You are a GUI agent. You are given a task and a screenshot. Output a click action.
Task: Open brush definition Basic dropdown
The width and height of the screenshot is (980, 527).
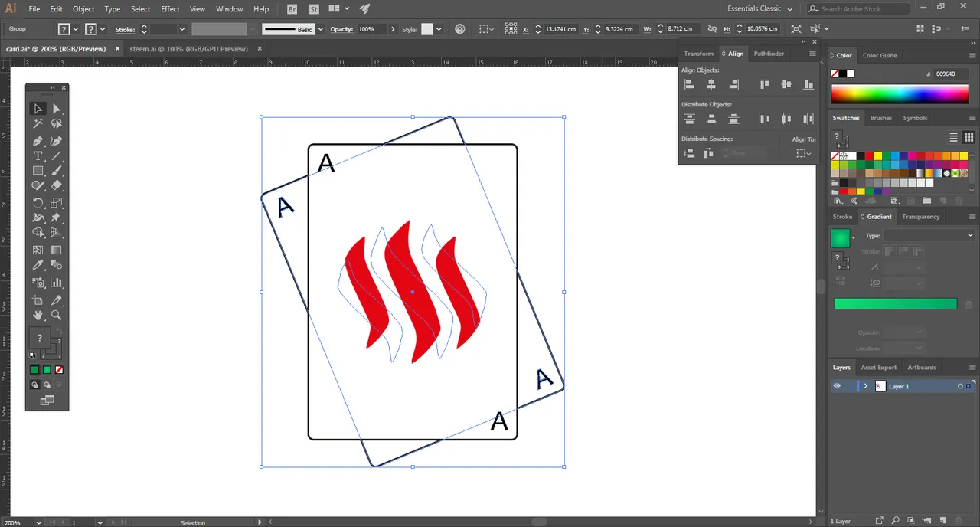[x=321, y=29]
